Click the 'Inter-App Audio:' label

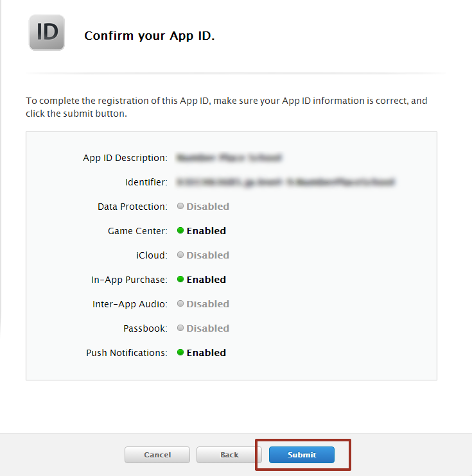(130, 304)
